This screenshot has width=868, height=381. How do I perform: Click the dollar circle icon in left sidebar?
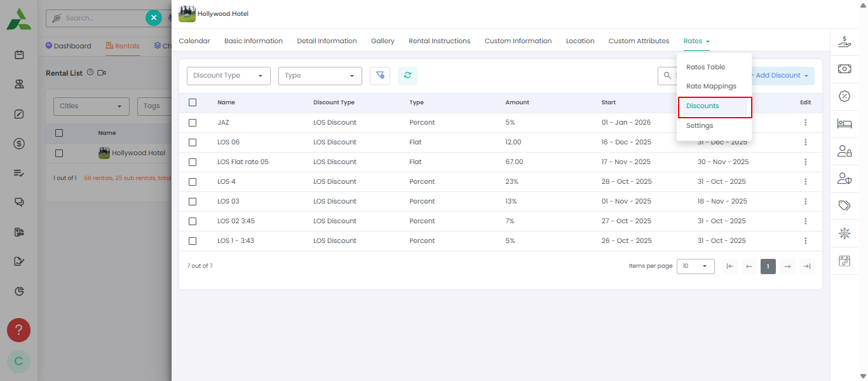[19, 144]
